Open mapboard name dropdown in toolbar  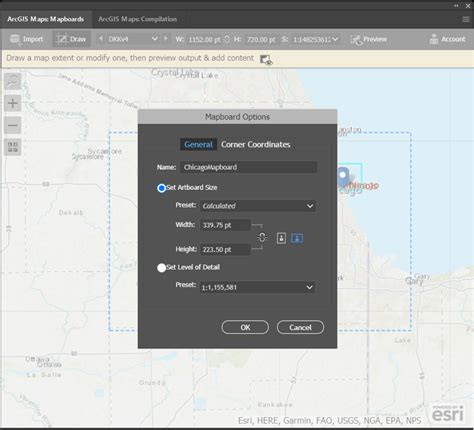click(x=133, y=39)
